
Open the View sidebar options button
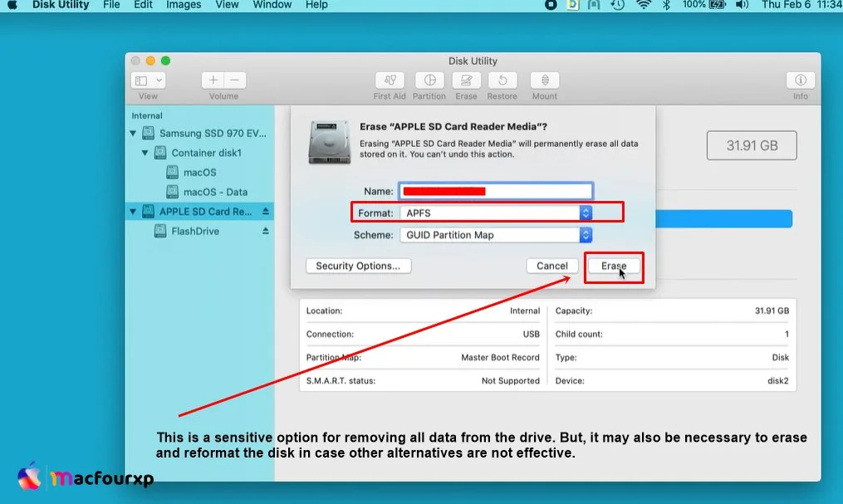[x=148, y=81]
